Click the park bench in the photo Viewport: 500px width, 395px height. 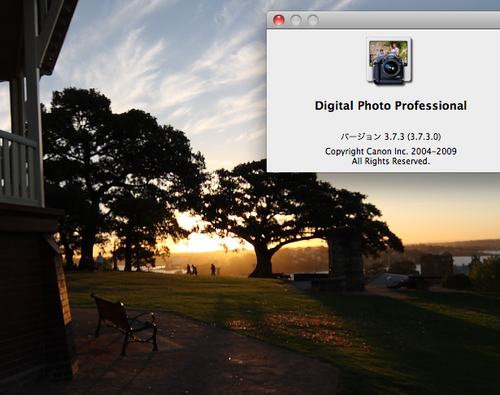(x=125, y=323)
